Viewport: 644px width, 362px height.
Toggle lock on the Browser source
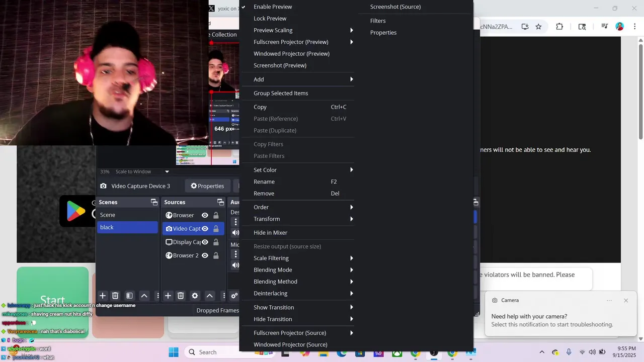216,215
